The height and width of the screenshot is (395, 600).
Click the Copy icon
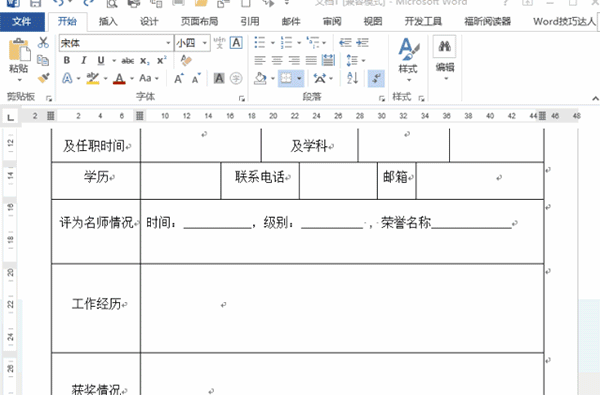pos(43,60)
